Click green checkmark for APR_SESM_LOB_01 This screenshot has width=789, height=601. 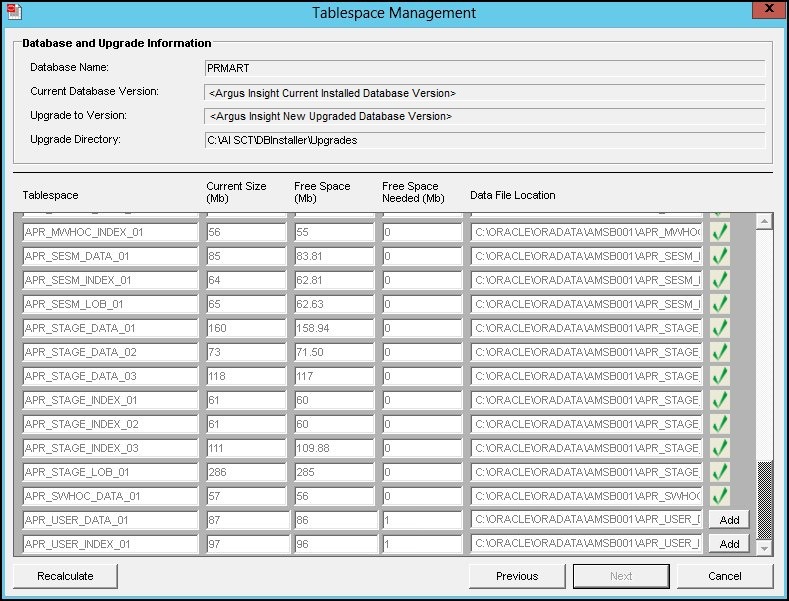[720, 304]
